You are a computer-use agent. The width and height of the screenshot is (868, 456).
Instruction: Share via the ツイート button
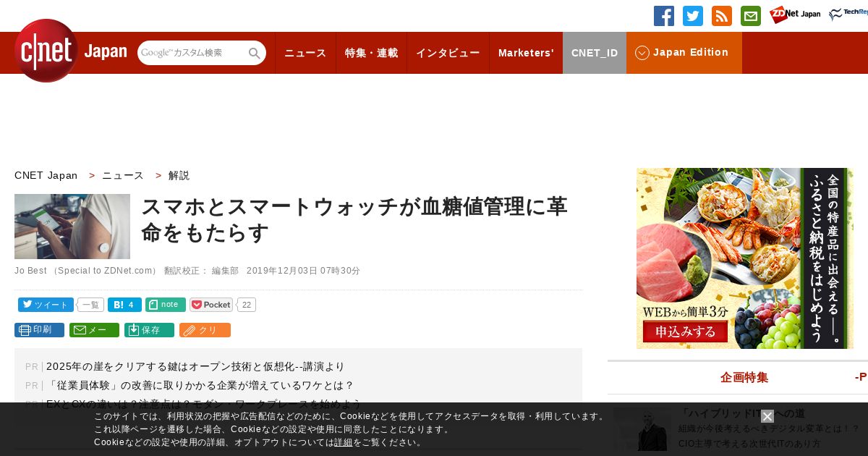pos(46,305)
